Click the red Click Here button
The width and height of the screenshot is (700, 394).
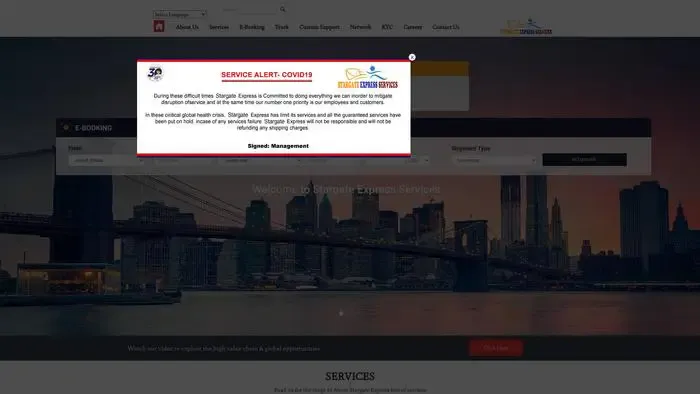click(x=496, y=348)
